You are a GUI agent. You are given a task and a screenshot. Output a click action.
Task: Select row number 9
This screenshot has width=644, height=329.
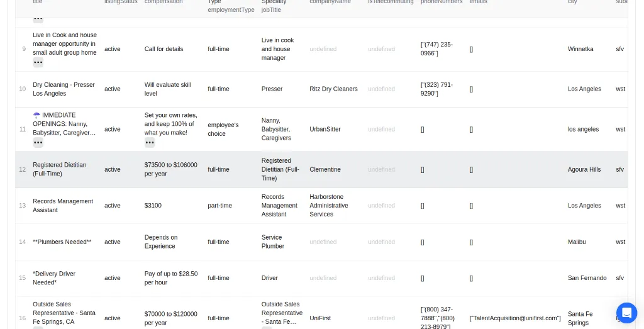24,49
